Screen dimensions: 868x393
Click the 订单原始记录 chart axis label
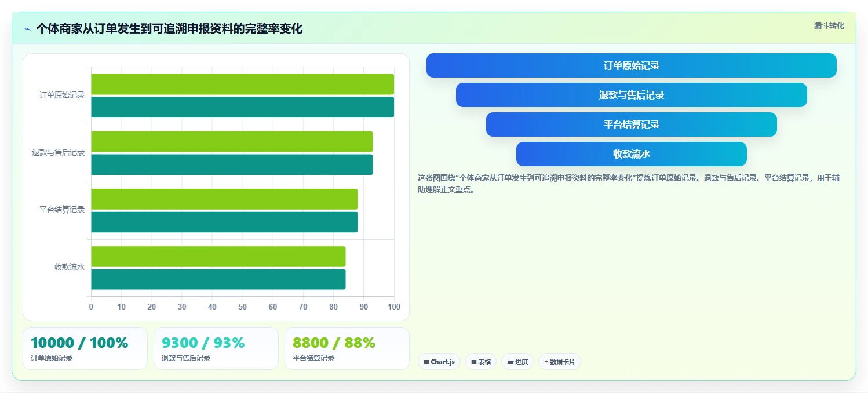62,96
